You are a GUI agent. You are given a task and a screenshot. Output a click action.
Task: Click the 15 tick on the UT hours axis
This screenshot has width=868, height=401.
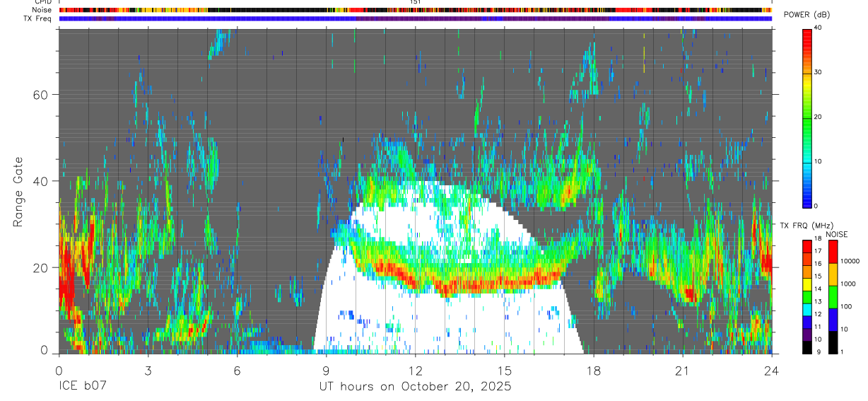point(504,370)
